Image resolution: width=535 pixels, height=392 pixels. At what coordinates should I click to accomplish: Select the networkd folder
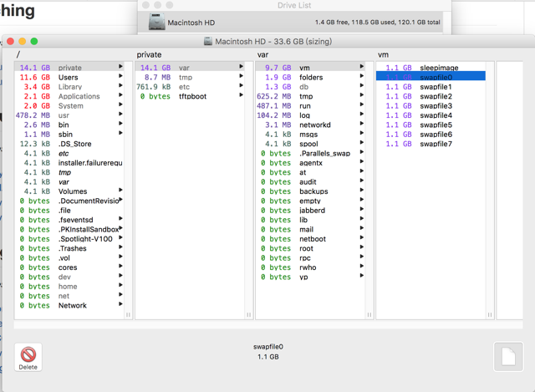point(310,125)
